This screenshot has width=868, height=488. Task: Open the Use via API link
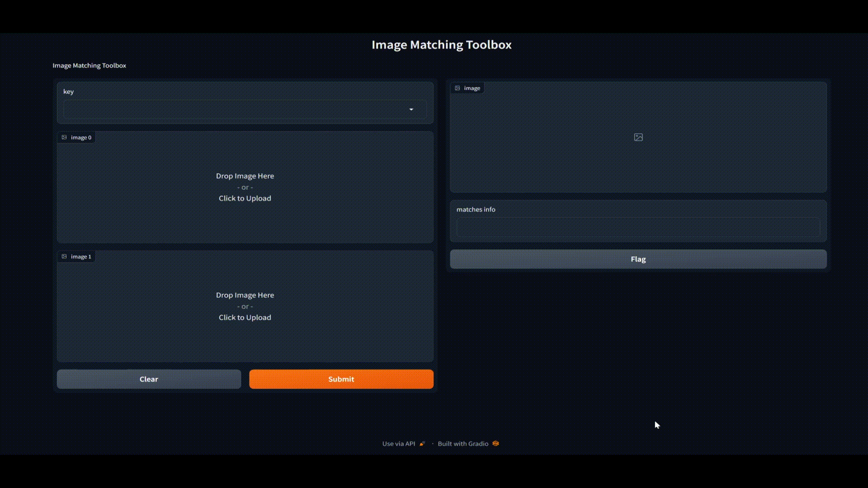pos(398,444)
